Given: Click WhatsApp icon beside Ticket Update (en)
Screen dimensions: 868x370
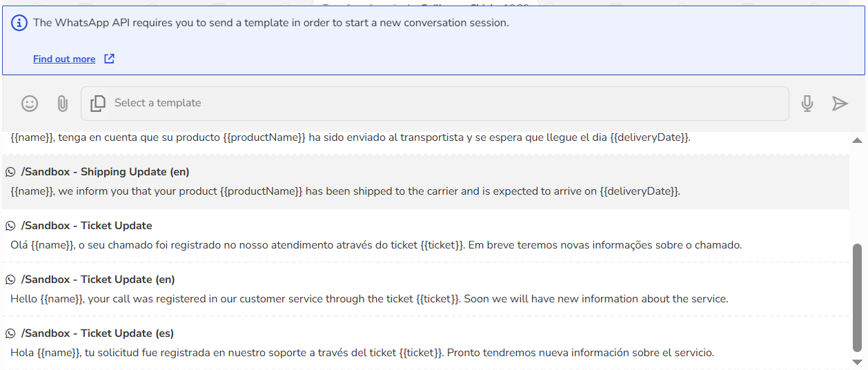Looking at the screenshot, I should 10,280.
